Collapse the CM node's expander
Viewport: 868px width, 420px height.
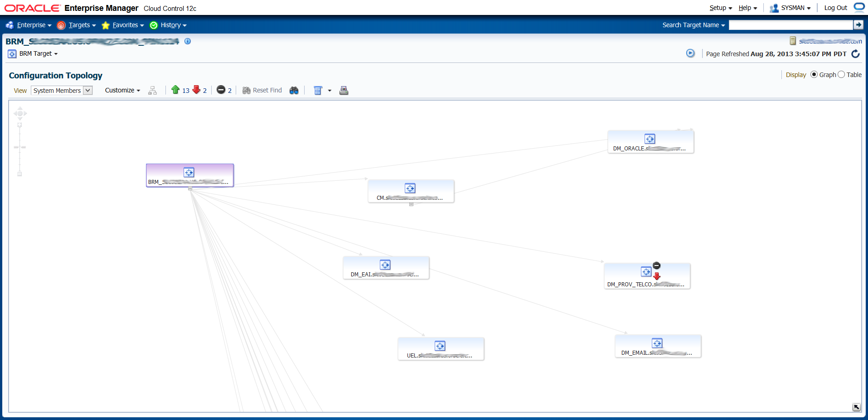tap(411, 204)
